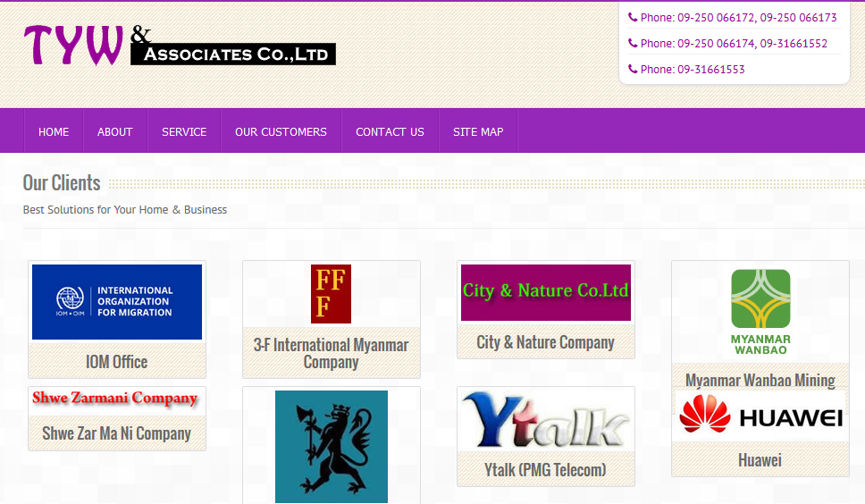Click Shwe Zar Ma Ni Company caption
This screenshot has width=865, height=504.
pos(116,433)
